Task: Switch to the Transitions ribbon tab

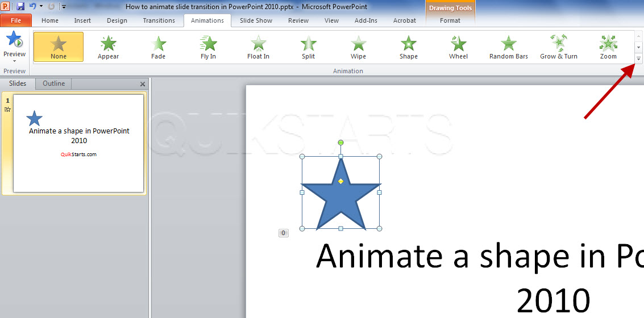Action: click(159, 20)
